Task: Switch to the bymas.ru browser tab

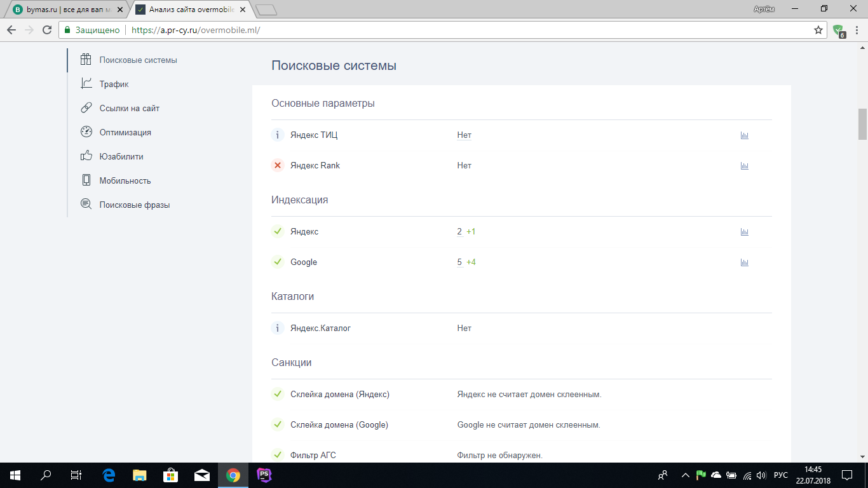Action: [x=67, y=10]
